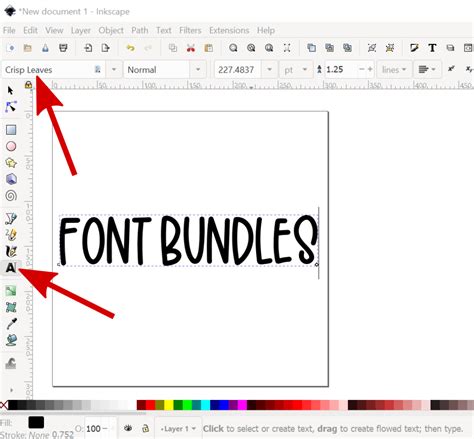474x439 pixels.
Task: Open the View menu
Action: point(54,30)
